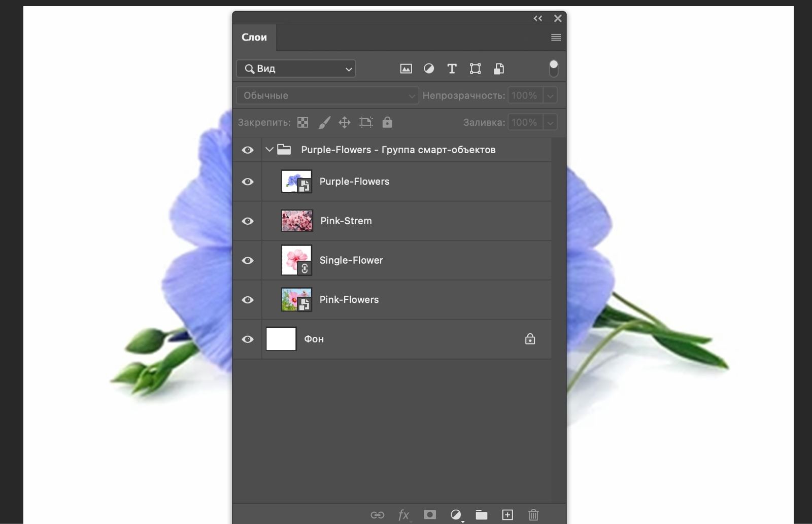Hide the Purple-Flowers group
The width and height of the screenshot is (812, 524).
pyautogui.click(x=248, y=150)
